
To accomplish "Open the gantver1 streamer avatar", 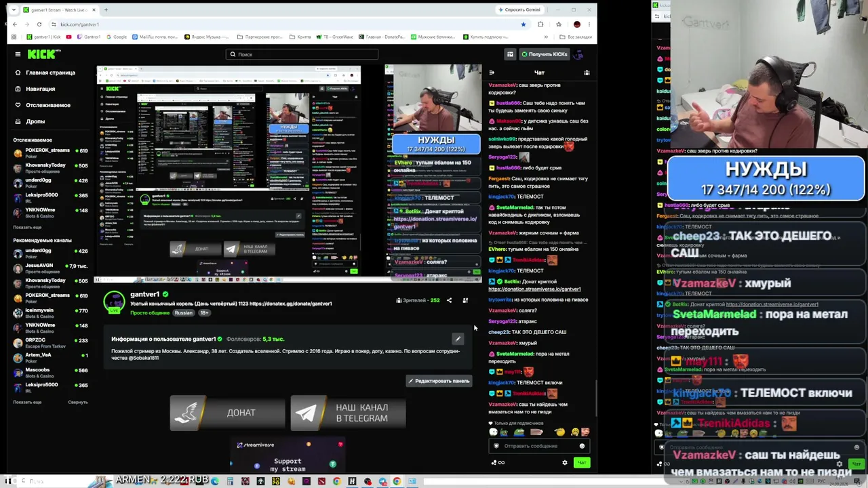I will coord(114,302).
